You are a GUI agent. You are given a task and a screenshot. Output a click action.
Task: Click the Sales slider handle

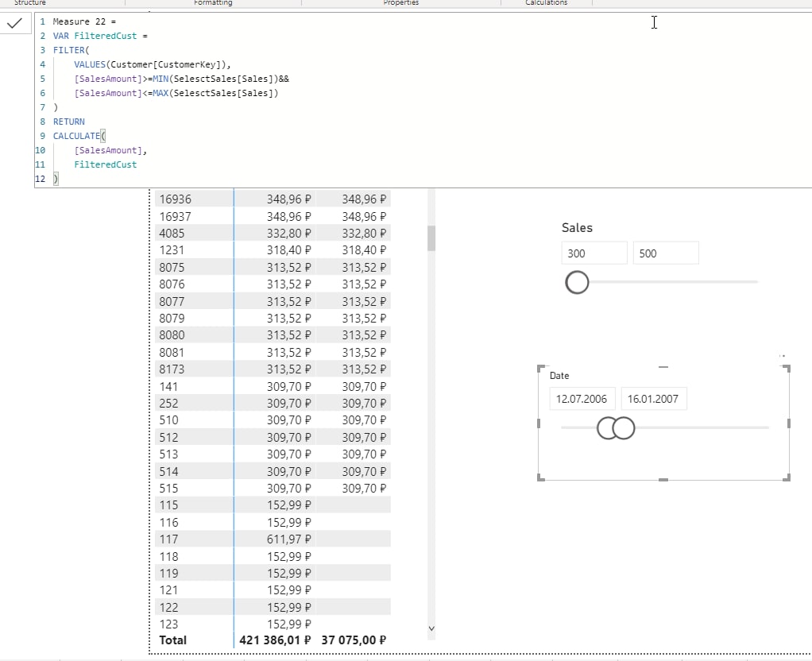[x=577, y=282]
